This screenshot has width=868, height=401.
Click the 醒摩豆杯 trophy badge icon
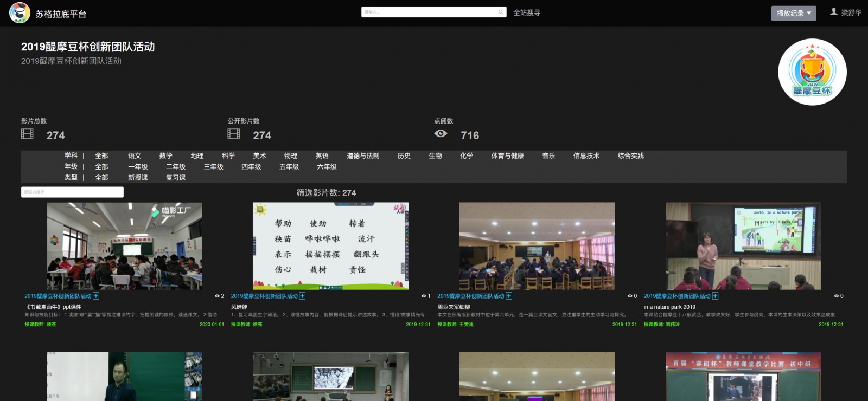pyautogui.click(x=812, y=72)
